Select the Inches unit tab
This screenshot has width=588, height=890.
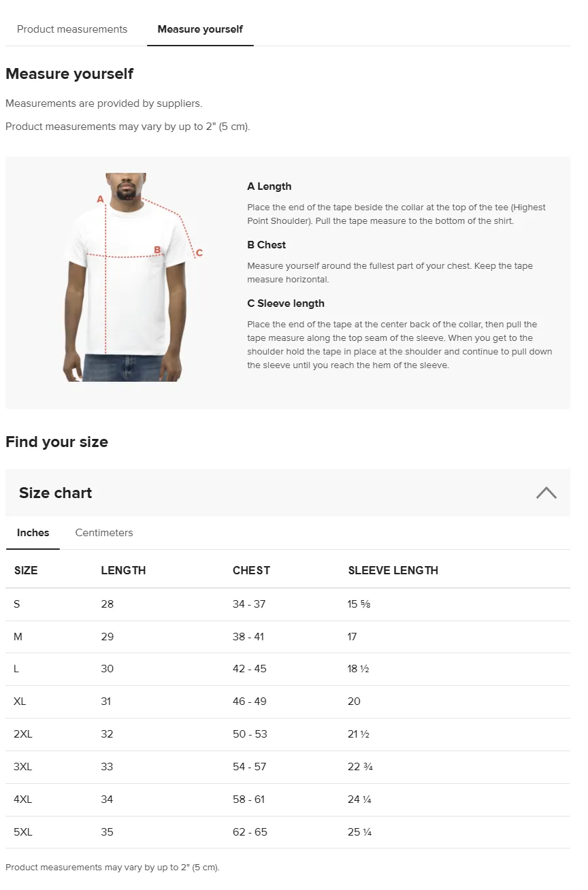pyautogui.click(x=33, y=533)
